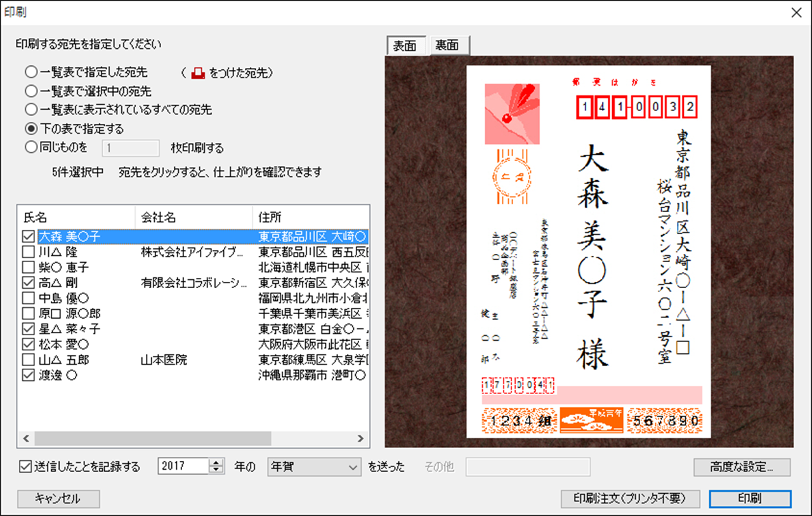This screenshot has height=516, width=812.
Task: Uncheck the checkbox for 松本 愛〇
Action: coord(29,345)
